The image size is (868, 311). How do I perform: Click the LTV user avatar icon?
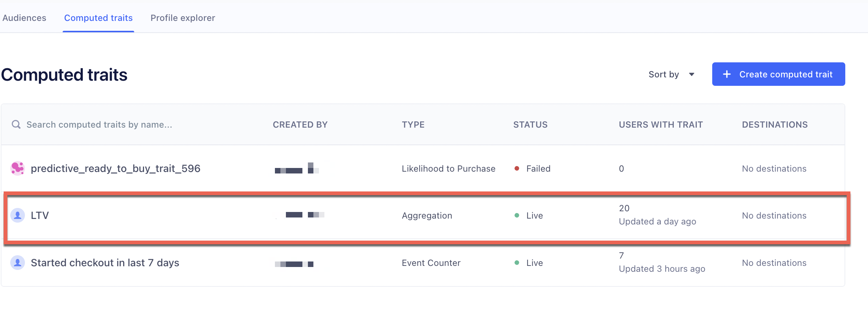point(17,215)
